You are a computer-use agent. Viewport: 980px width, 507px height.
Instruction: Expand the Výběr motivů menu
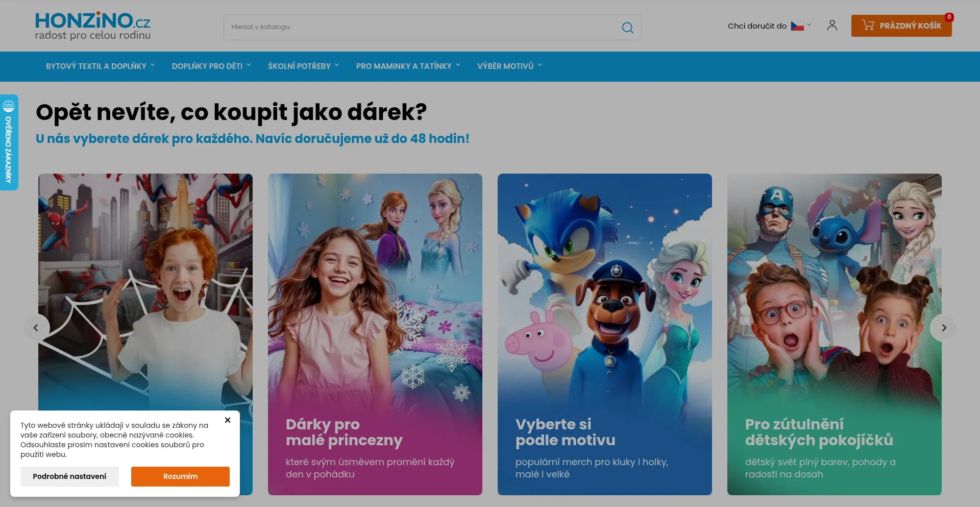click(509, 66)
